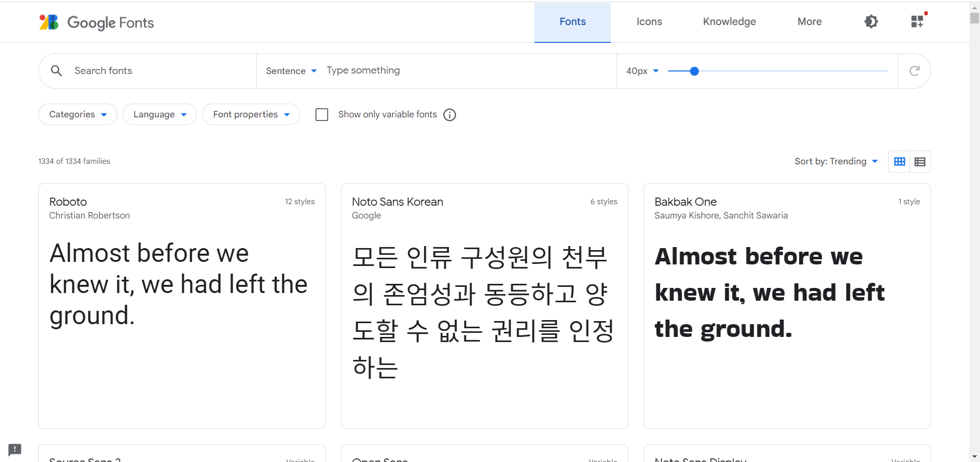This screenshot has height=462, width=980.
Task: Click the search magnifier icon
Action: [57, 70]
